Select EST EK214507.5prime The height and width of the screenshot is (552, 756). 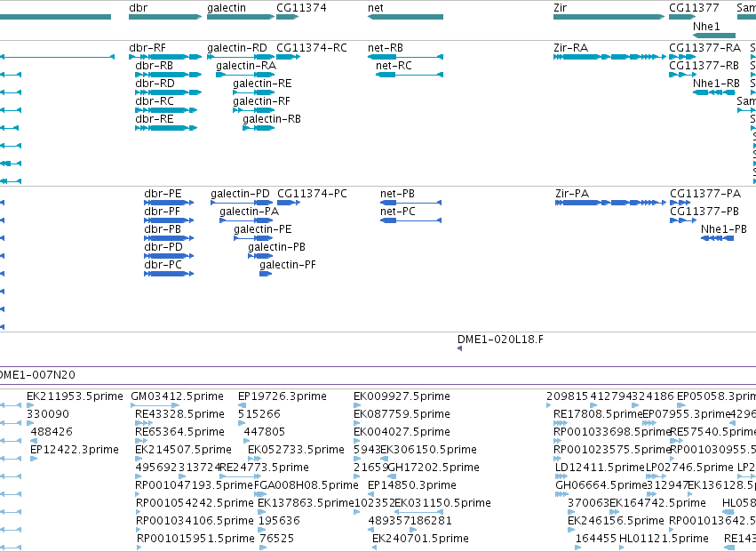pyautogui.click(x=139, y=459)
